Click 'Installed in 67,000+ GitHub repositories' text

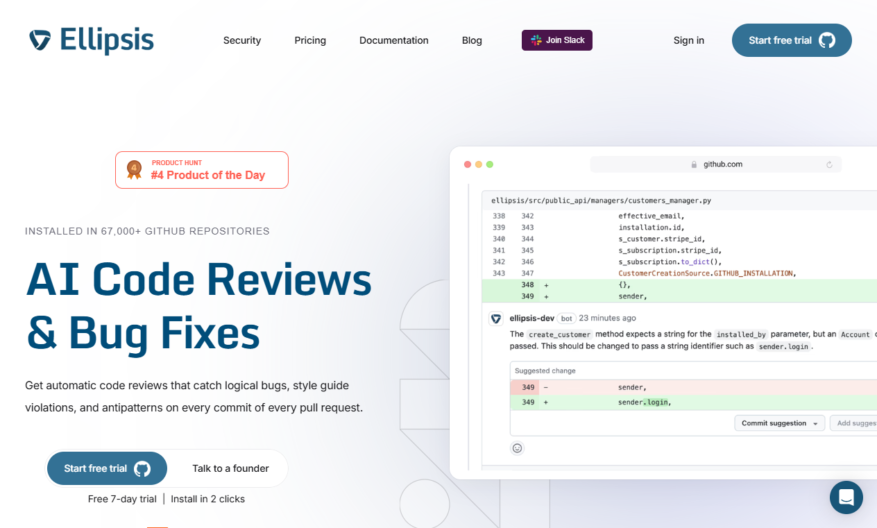pos(147,231)
